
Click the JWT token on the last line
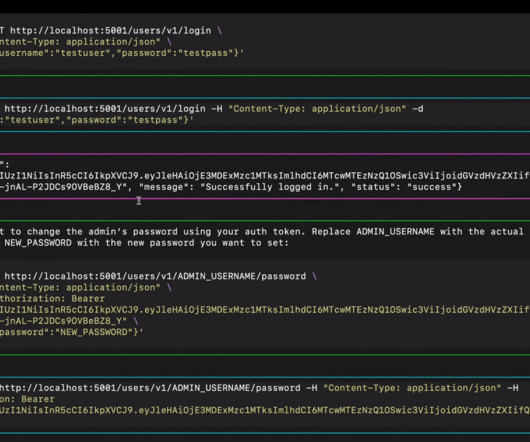coord(265,410)
